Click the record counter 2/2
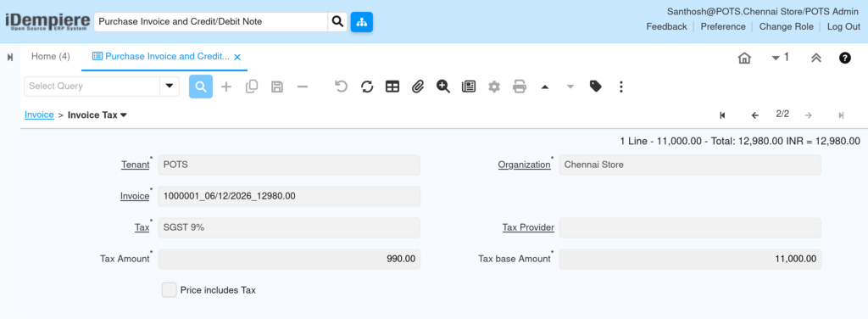868x319 pixels. 782,115
